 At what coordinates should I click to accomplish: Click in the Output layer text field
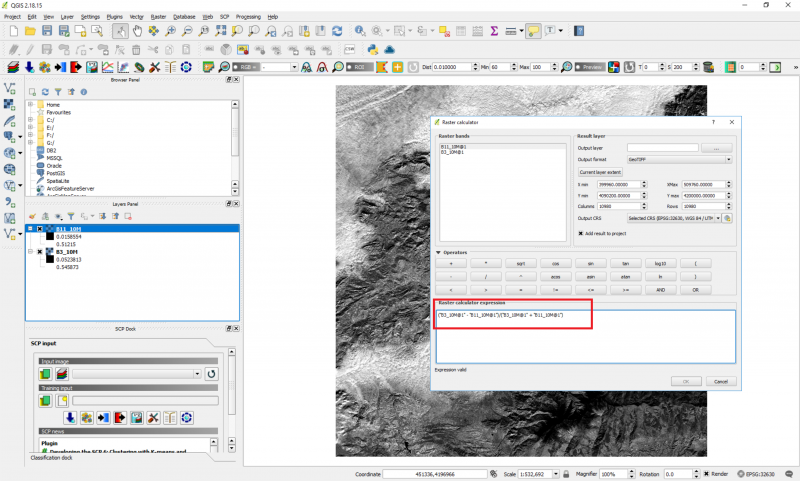click(x=661, y=148)
